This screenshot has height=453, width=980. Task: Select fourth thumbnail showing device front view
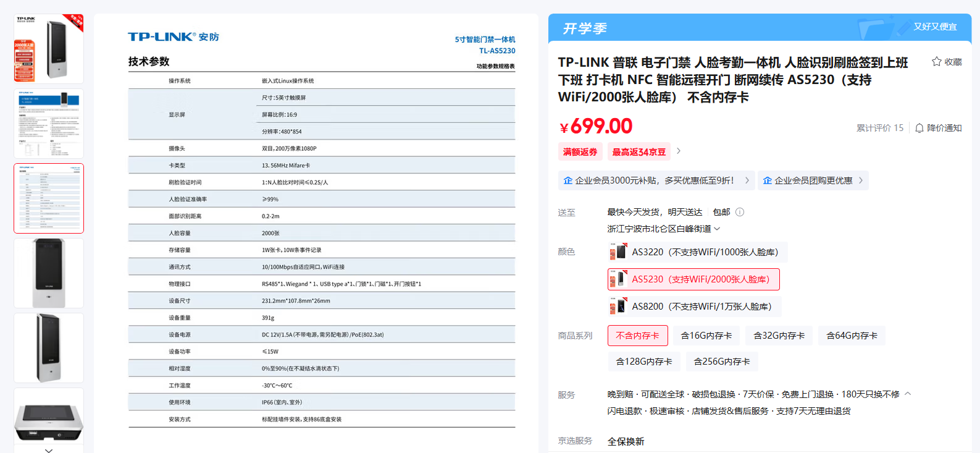coord(49,273)
